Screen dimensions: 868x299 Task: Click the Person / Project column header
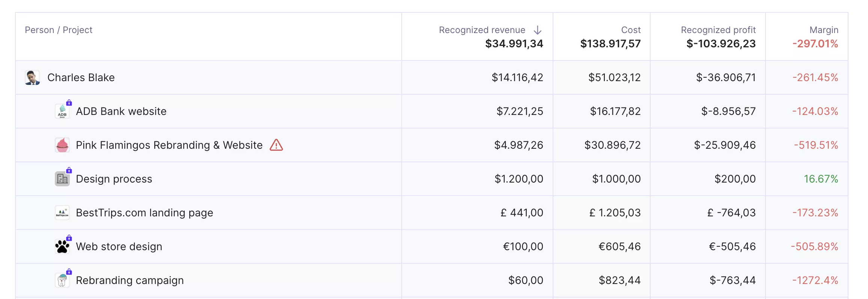click(x=59, y=30)
